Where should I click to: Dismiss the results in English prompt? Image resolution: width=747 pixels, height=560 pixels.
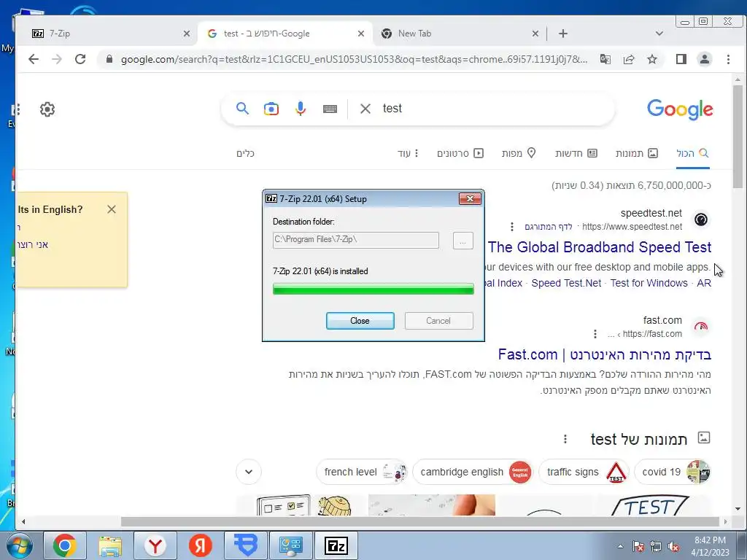112,209
